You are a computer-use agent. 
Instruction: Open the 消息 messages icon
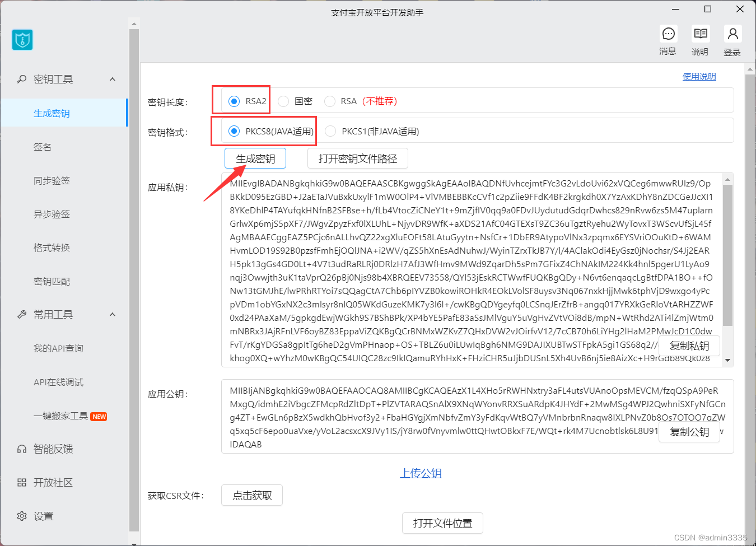click(668, 34)
